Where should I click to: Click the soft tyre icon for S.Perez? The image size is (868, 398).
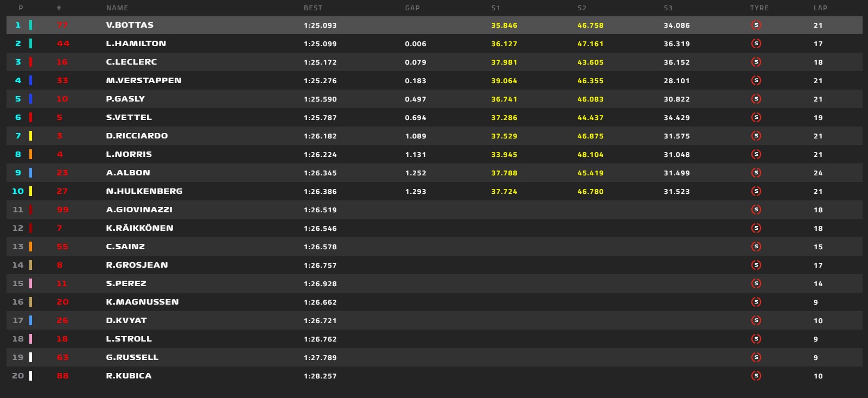(x=756, y=283)
